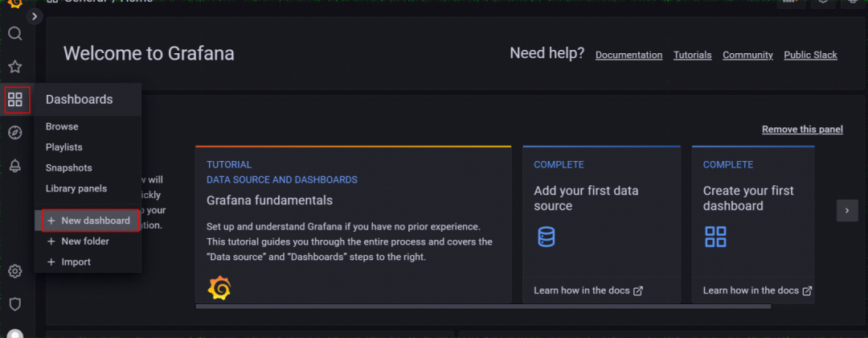This screenshot has width=868, height=338.
Task: Choose New dashboard from the menu
Action: [90, 221]
